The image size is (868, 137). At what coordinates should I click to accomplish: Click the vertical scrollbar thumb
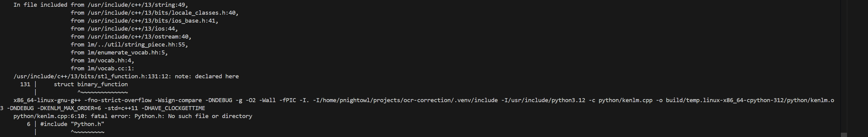click(x=844, y=135)
